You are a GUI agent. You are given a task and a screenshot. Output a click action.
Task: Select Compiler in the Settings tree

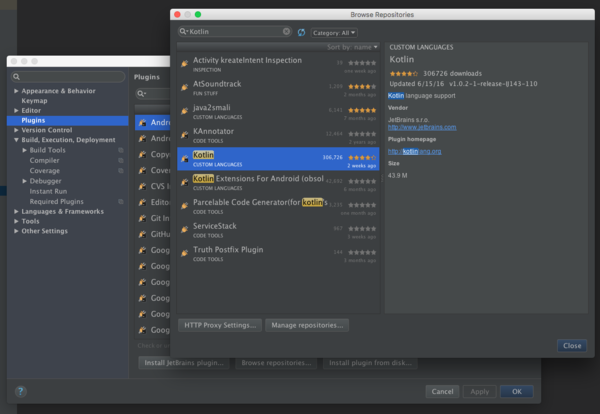(x=44, y=160)
